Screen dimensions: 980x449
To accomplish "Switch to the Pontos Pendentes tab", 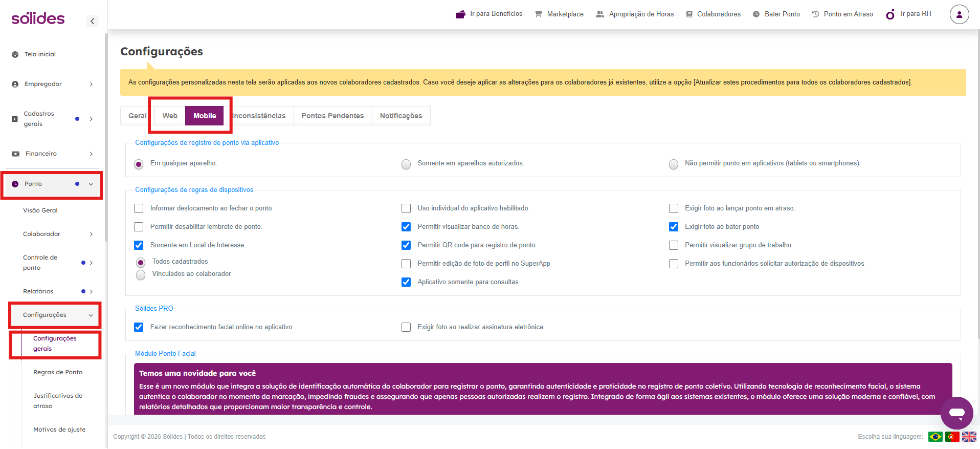I will coord(332,116).
